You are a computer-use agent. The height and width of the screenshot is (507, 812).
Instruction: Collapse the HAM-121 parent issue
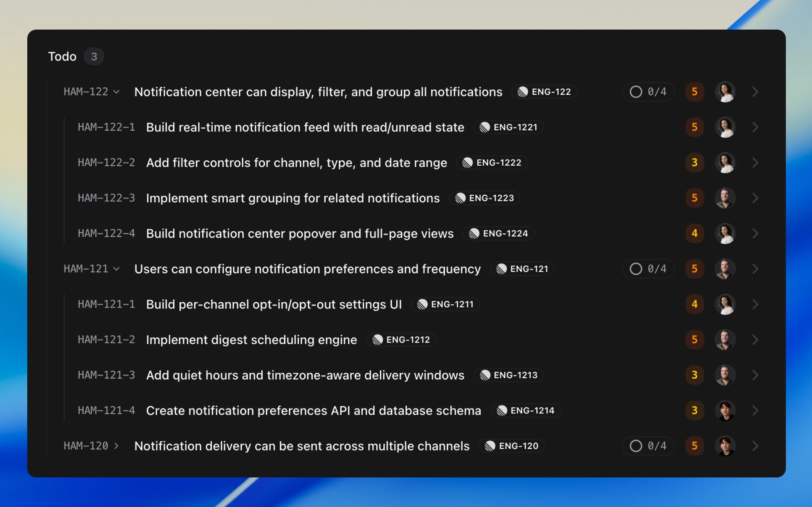[x=117, y=269]
